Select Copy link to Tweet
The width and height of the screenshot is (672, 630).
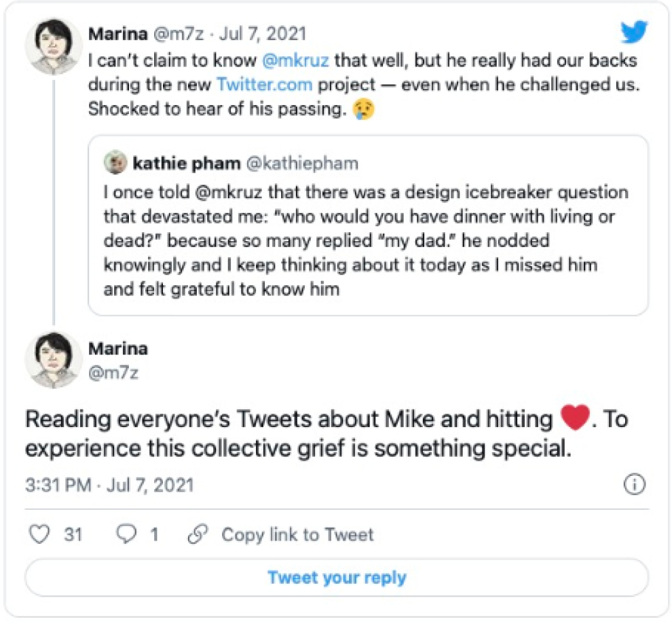pos(297,534)
